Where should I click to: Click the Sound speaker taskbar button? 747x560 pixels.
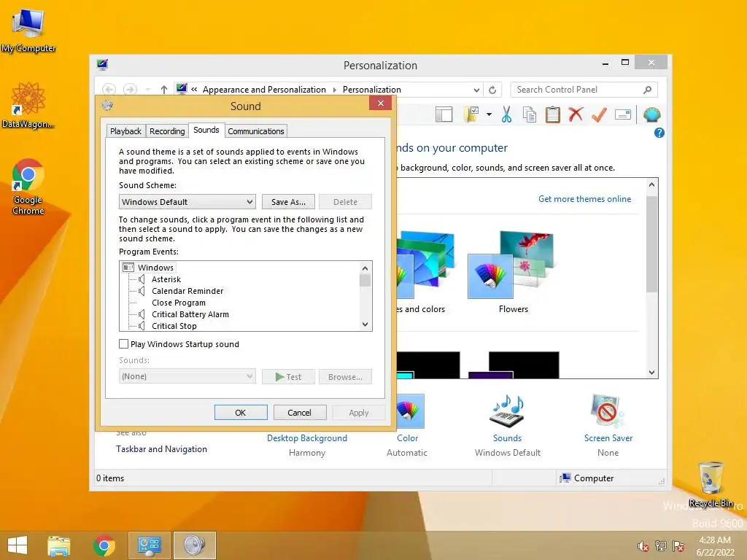pos(194,545)
